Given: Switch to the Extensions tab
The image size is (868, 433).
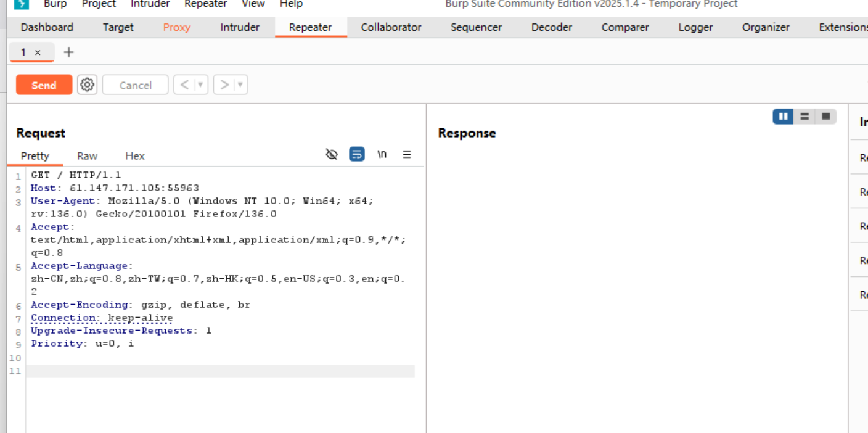Looking at the screenshot, I should point(843,27).
